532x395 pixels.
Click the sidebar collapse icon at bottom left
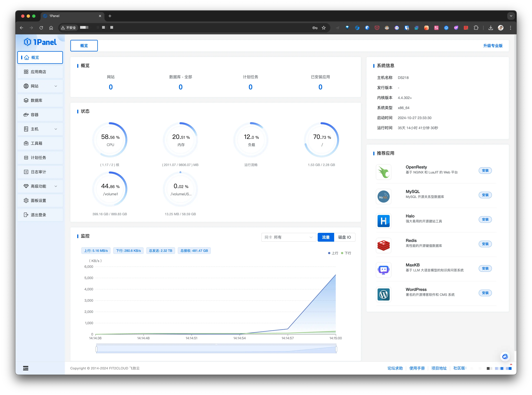[x=26, y=368]
